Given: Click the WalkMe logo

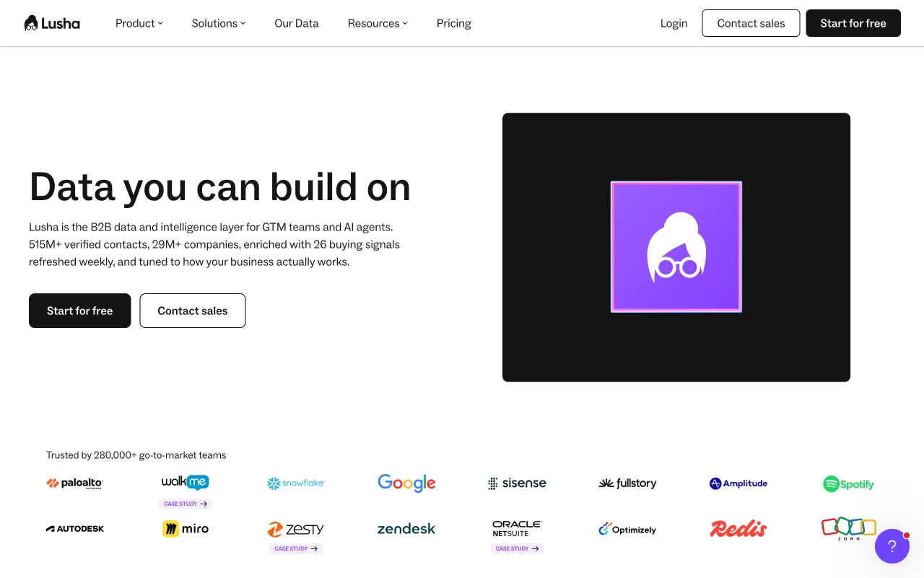Looking at the screenshot, I should [x=186, y=482].
